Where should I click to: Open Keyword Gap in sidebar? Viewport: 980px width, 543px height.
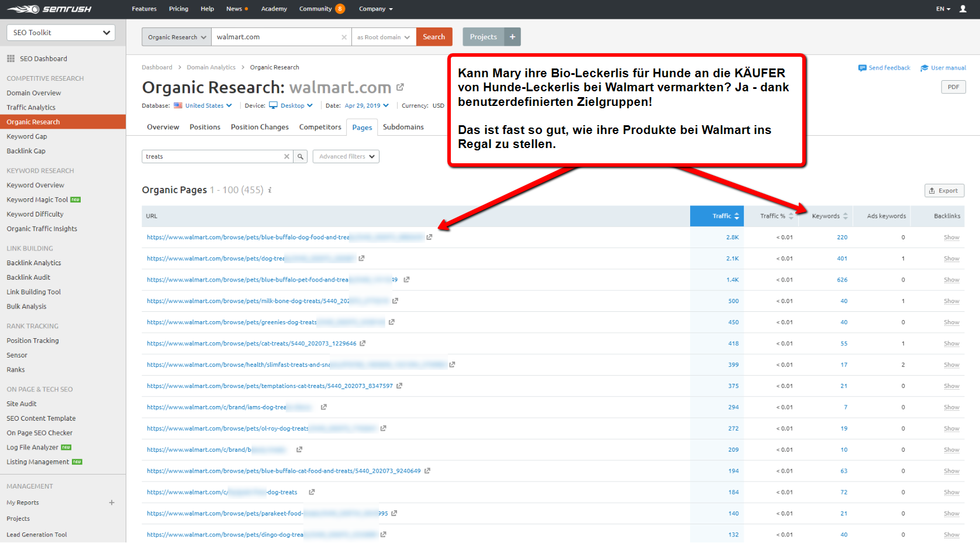pos(27,136)
